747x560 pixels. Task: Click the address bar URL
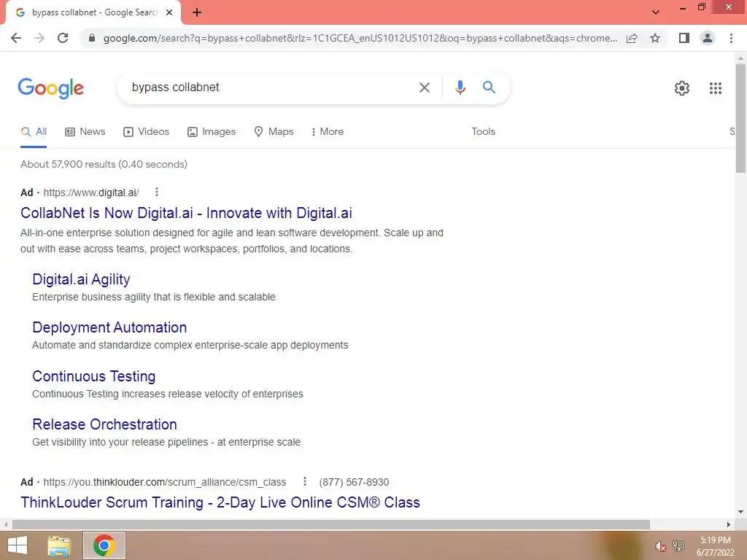pos(360,38)
